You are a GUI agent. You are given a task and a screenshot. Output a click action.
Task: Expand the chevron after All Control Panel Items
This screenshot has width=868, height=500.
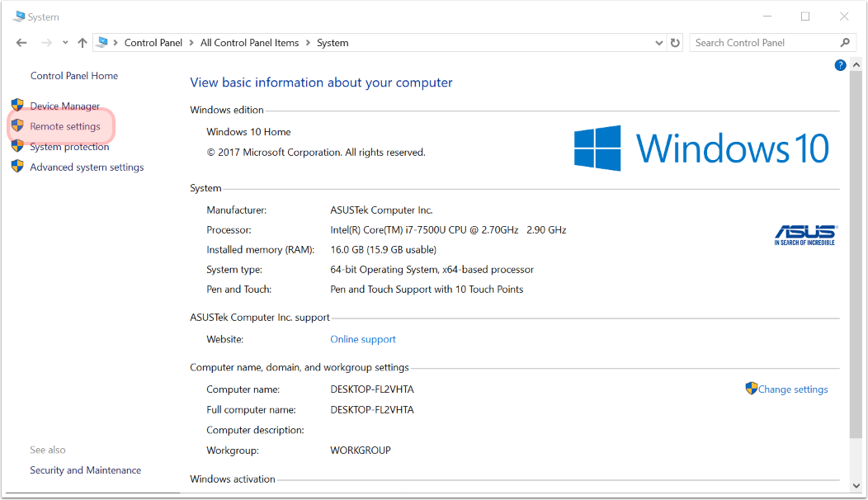pyautogui.click(x=309, y=43)
